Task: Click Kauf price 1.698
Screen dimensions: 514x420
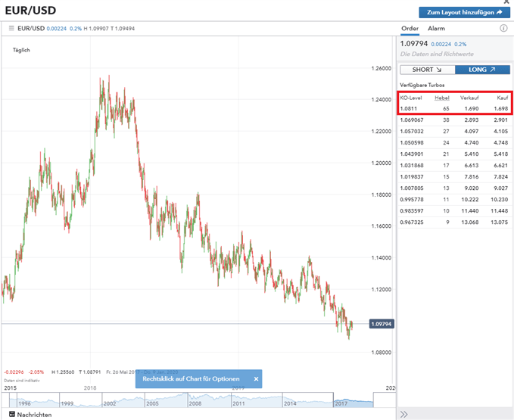Action: tap(501, 108)
